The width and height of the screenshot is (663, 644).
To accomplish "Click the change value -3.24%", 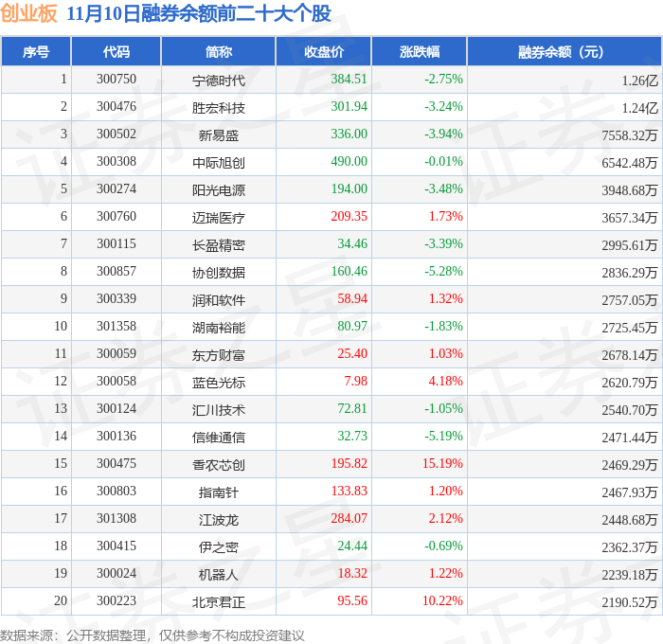I will 443,107.
